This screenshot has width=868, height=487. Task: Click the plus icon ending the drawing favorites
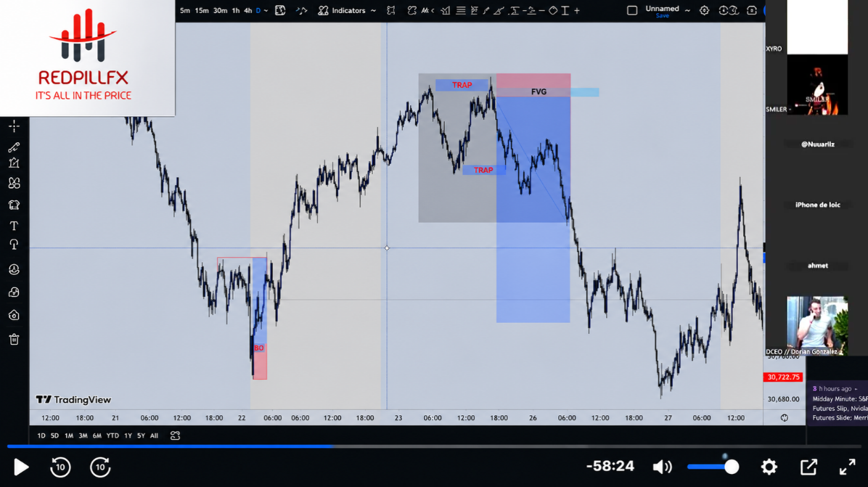[577, 10]
